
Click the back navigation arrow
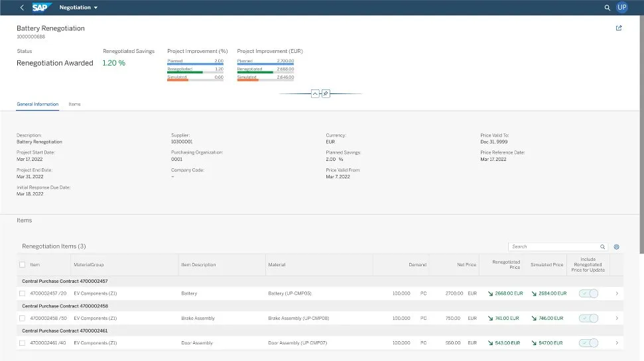point(22,7)
